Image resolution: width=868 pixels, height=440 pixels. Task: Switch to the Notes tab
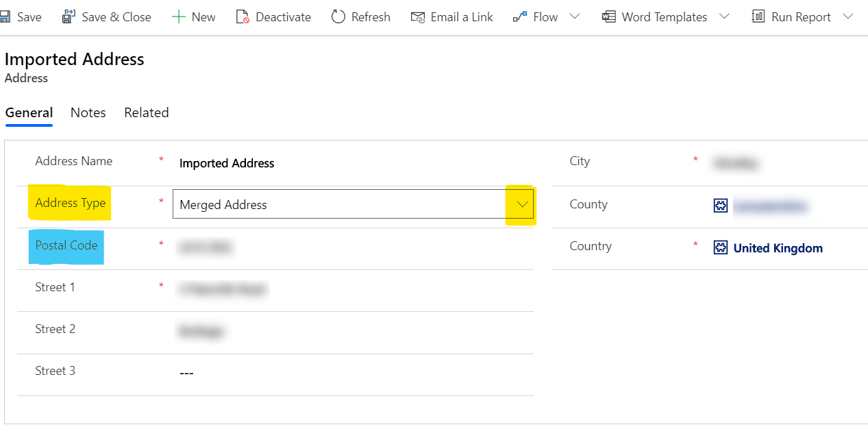[88, 112]
